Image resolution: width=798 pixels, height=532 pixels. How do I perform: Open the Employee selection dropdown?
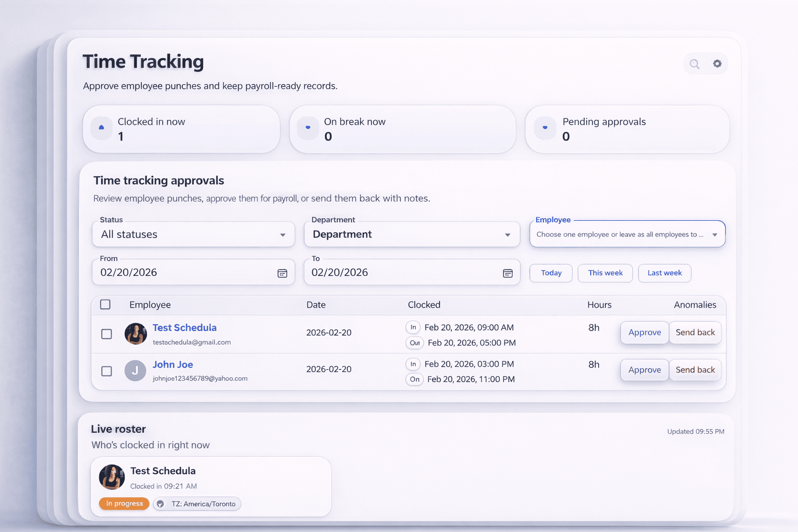click(x=628, y=234)
